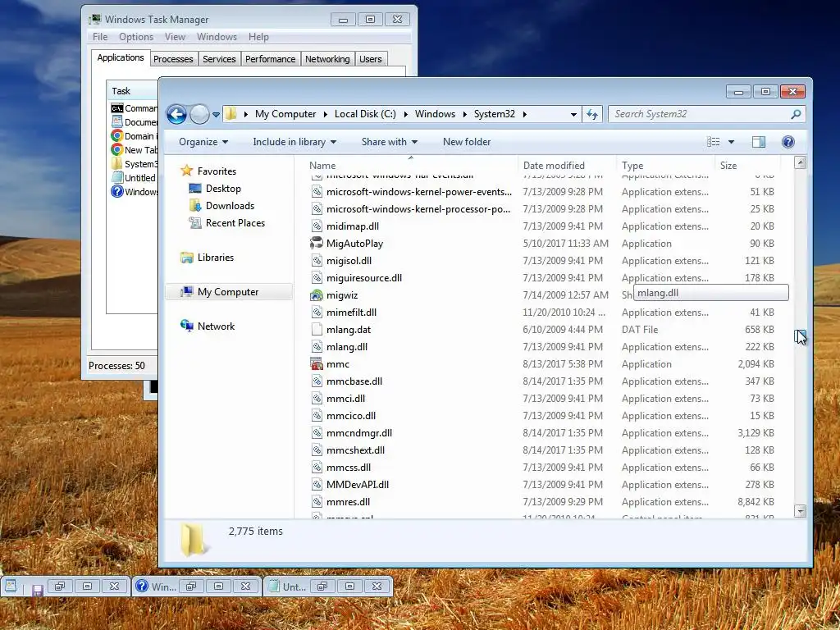Select Untitled notepad task in Task Manager

pos(134,178)
